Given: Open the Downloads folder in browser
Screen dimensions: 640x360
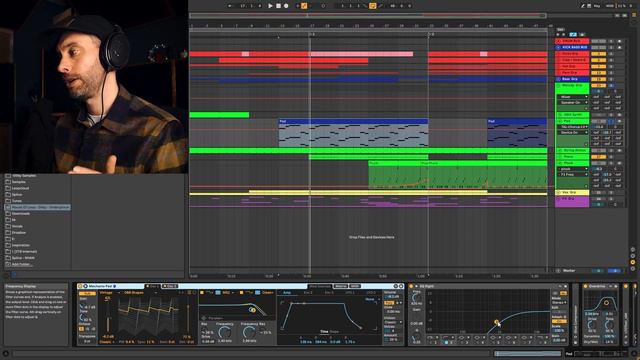Looking at the screenshot, I should click(x=21, y=213).
